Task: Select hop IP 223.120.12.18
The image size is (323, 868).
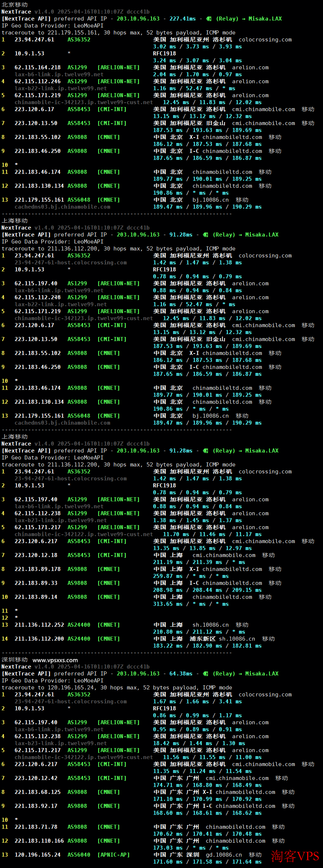Action: (36, 555)
